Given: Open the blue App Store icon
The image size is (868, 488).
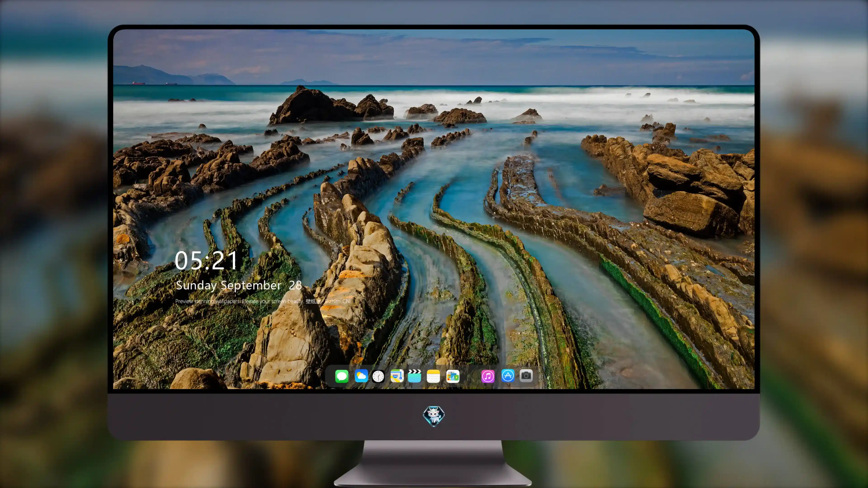Looking at the screenshot, I should [x=508, y=375].
